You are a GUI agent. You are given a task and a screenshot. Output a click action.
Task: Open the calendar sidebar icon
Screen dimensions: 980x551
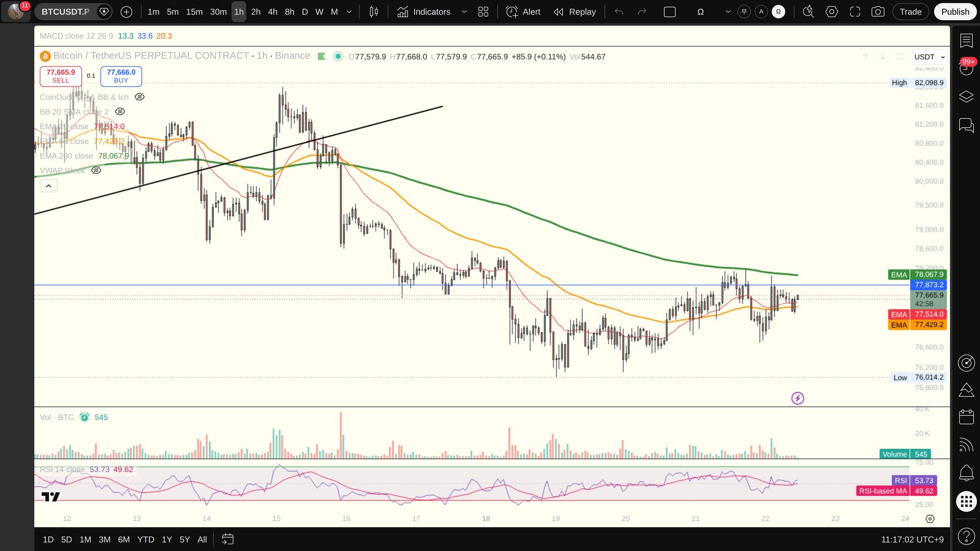[967, 417]
